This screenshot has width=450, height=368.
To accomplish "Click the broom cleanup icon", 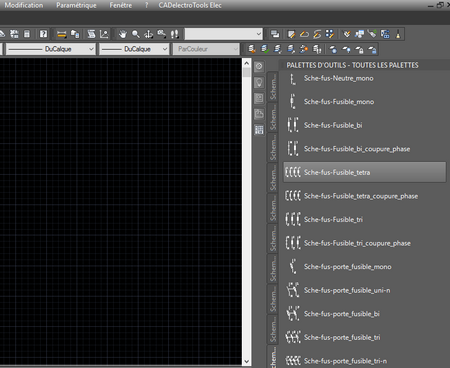I will tap(398, 34).
